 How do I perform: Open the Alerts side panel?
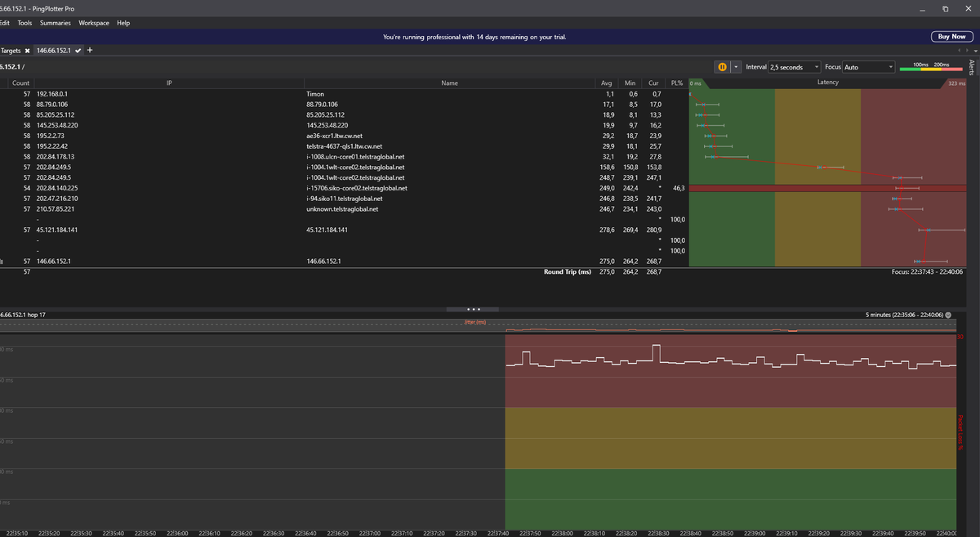(971, 67)
